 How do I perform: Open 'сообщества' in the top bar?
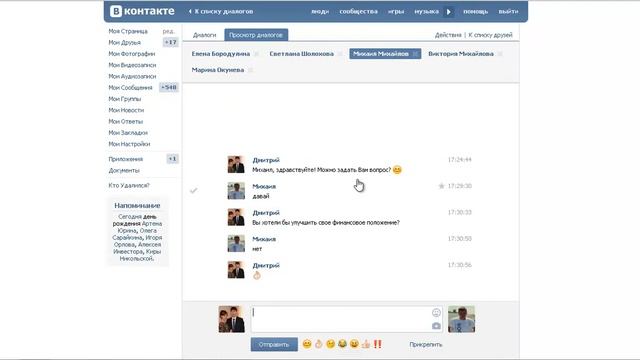click(x=358, y=11)
